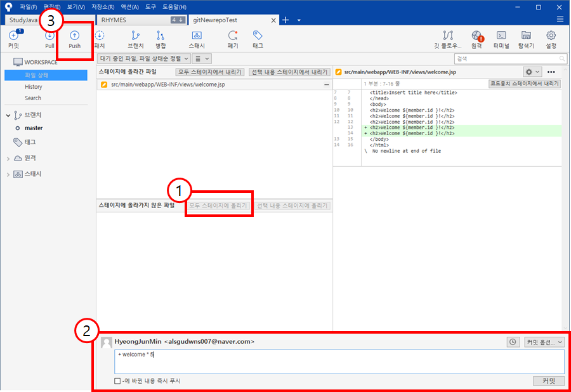Screen dimensions: 571x392
Task: Click the Fetch (패치) toolbar icon
Action: pyautogui.click(x=100, y=39)
